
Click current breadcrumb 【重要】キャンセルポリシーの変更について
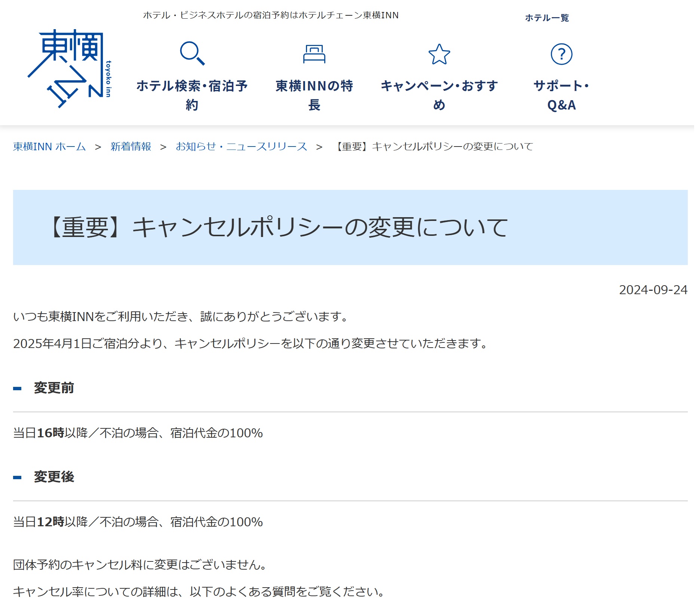tap(433, 147)
